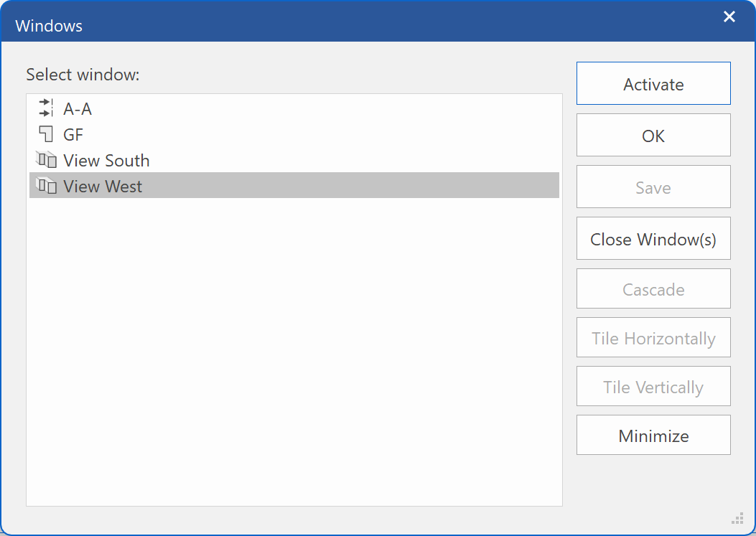Click the Tile Vertically button
The height and width of the screenshot is (536, 756).
coord(653,387)
